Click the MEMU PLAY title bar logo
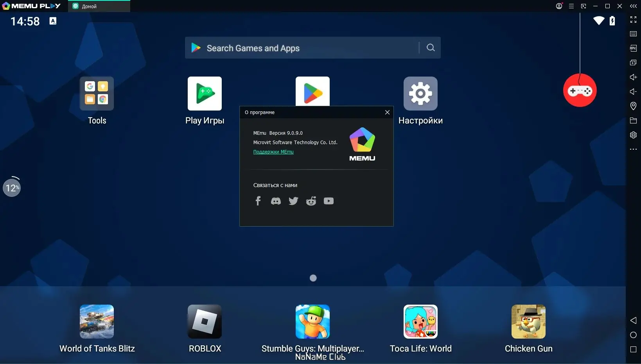 point(31,6)
